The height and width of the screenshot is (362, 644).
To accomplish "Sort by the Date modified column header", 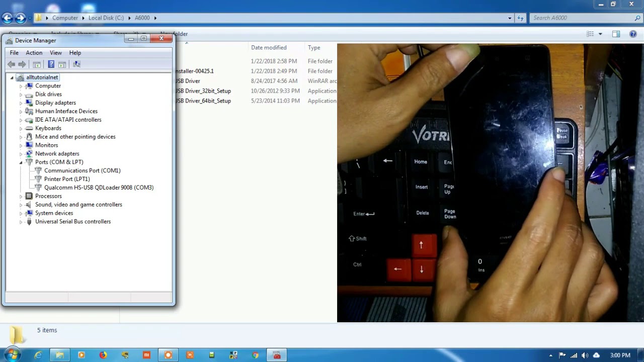I will click(x=269, y=48).
